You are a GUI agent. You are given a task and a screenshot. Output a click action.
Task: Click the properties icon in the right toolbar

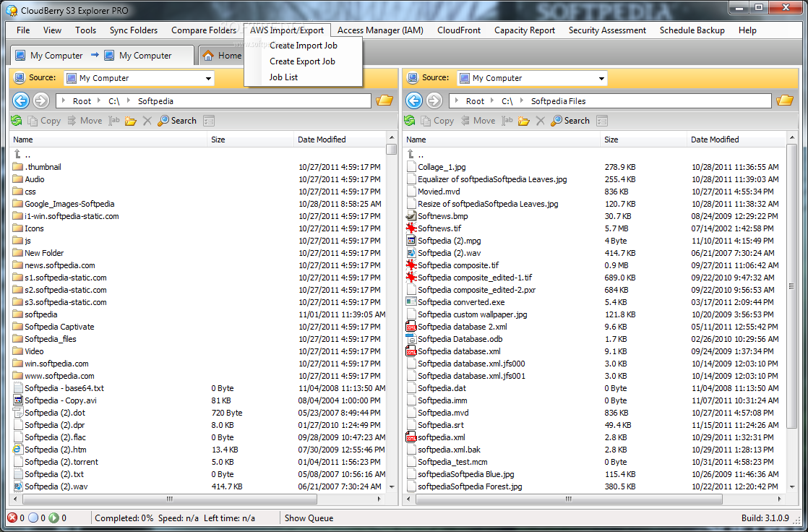tap(602, 121)
